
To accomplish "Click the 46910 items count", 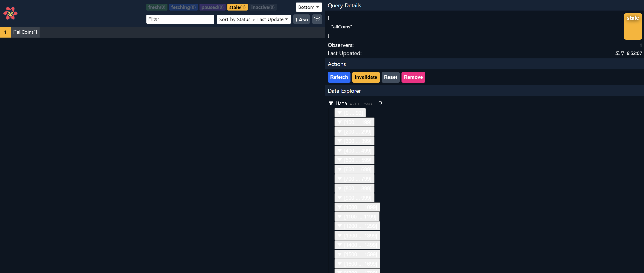I will pyautogui.click(x=361, y=104).
